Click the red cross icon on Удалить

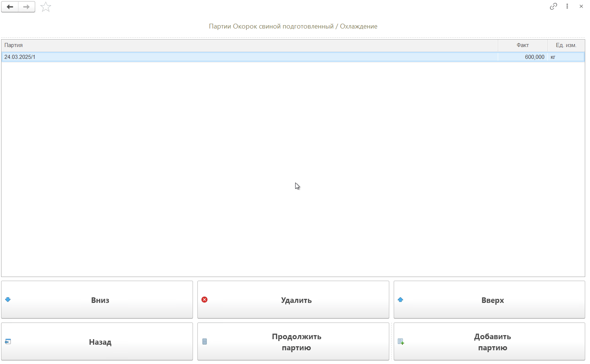pyautogui.click(x=204, y=300)
